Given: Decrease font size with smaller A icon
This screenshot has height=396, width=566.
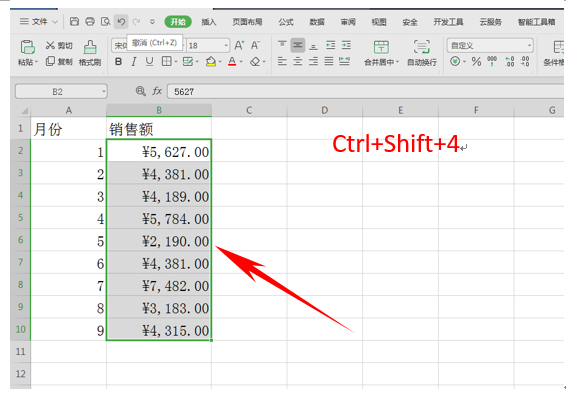Looking at the screenshot, I should point(255,45).
